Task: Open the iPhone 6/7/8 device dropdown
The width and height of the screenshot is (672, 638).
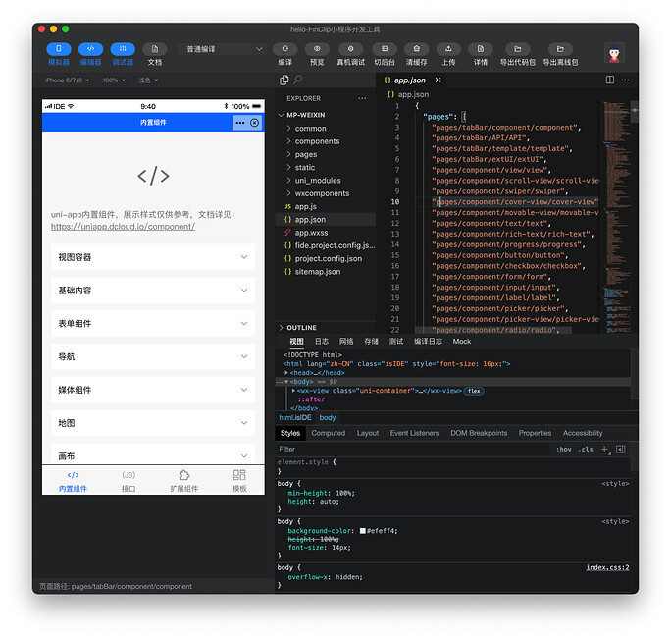Action: pyautogui.click(x=68, y=80)
